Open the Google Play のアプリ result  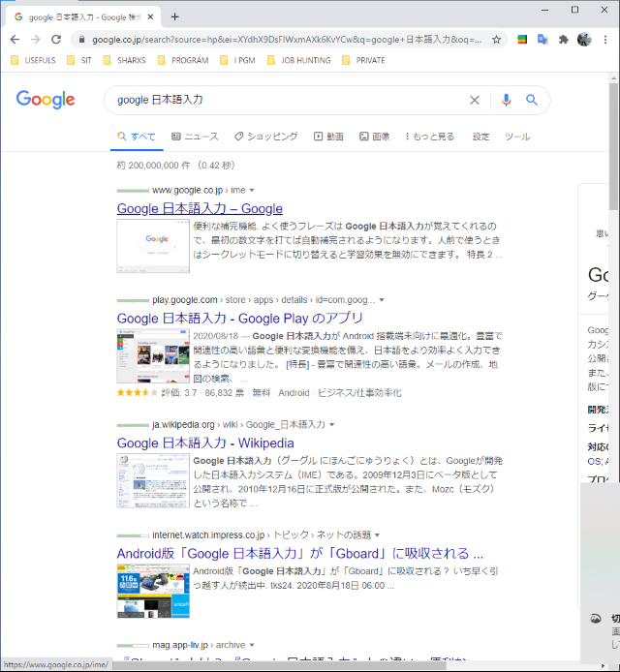pos(239,319)
